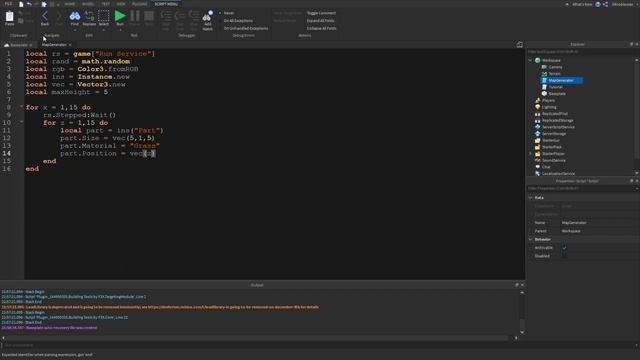Screen dimensions: 640x360
Task: Select the Never debug errors radio
Action: (x=220, y=13)
